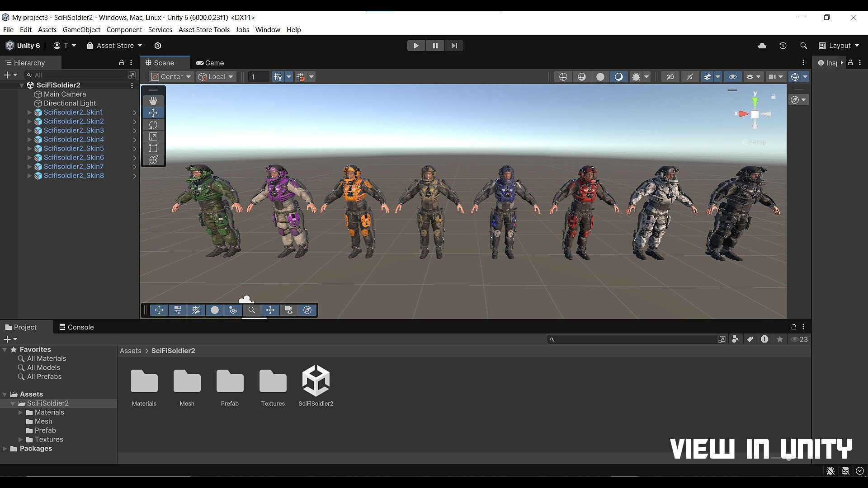Select All Prefabs favorite
This screenshot has height=488, width=868.
tap(44, 376)
